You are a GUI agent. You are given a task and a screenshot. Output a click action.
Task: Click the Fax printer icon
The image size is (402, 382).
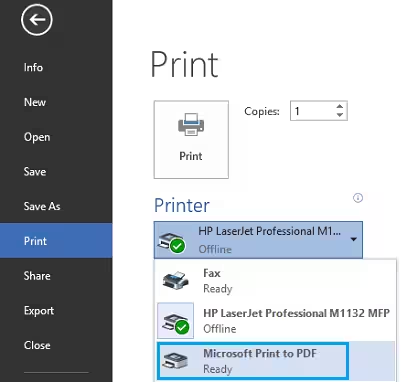pos(176,280)
